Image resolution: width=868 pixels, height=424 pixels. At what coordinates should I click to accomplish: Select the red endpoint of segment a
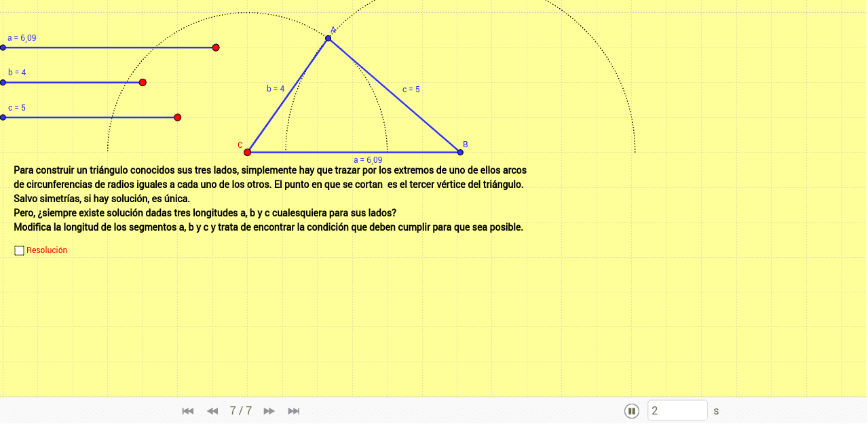coord(216,47)
